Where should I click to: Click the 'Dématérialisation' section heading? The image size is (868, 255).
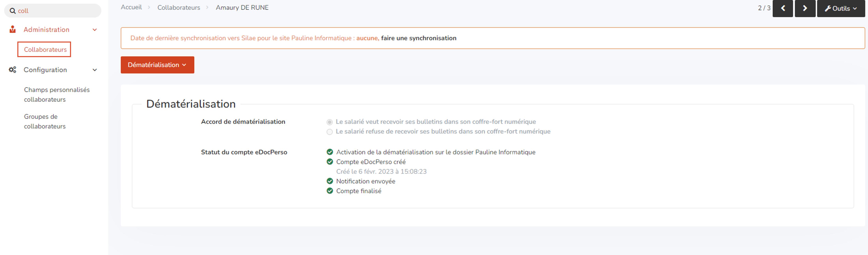coord(191,104)
